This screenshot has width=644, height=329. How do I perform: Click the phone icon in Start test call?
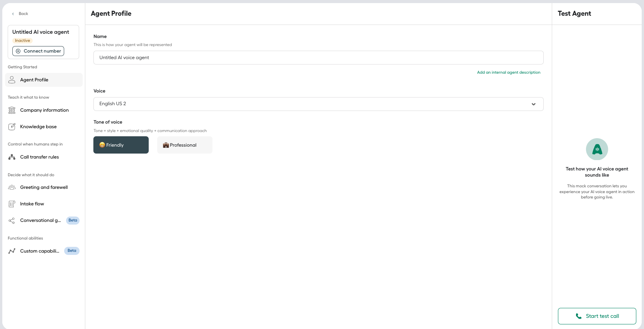(x=578, y=316)
